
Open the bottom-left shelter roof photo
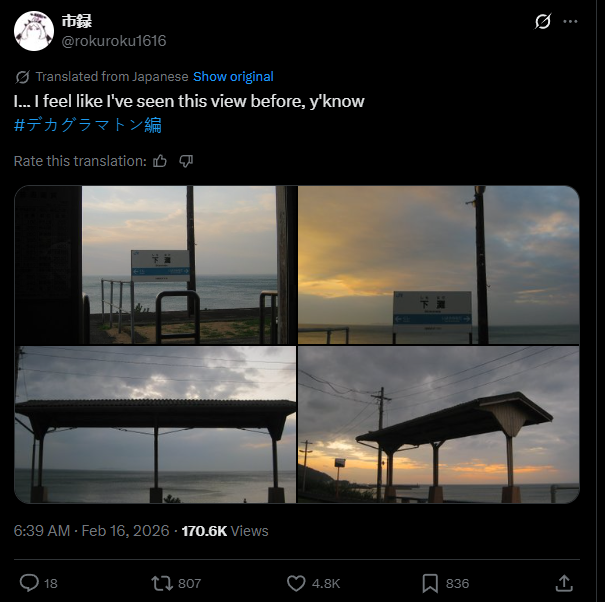[155, 424]
